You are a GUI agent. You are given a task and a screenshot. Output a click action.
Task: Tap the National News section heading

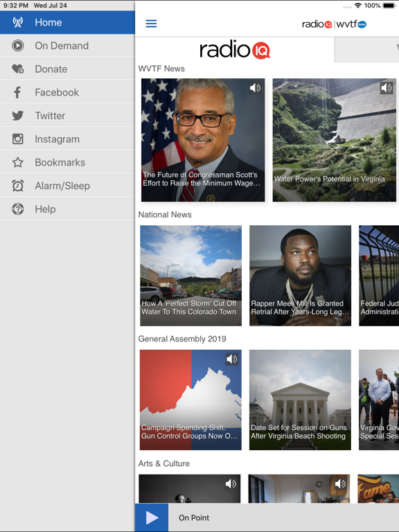165,215
